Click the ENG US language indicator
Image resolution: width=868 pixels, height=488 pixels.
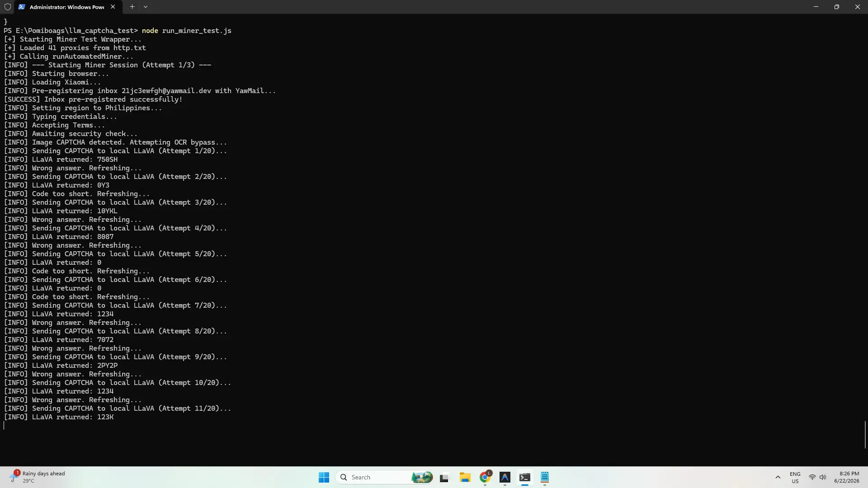(x=795, y=477)
